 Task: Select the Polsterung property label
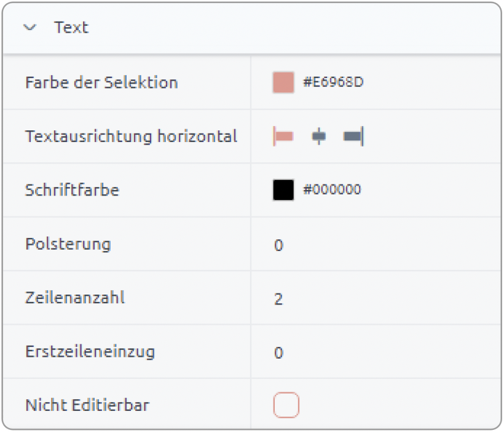tap(68, 244)
